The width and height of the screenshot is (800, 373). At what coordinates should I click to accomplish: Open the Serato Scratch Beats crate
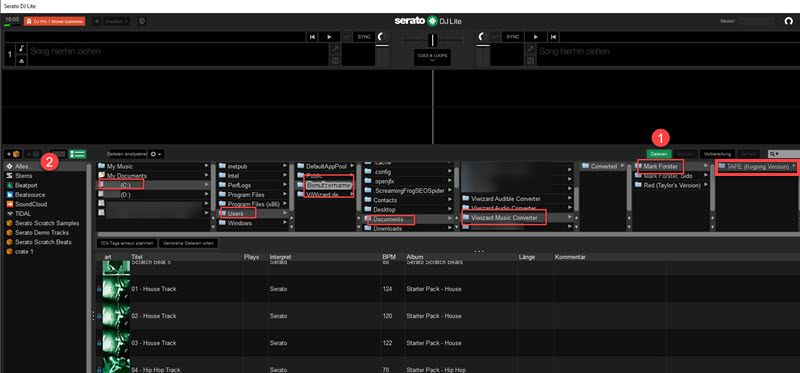tap(46, 242)
